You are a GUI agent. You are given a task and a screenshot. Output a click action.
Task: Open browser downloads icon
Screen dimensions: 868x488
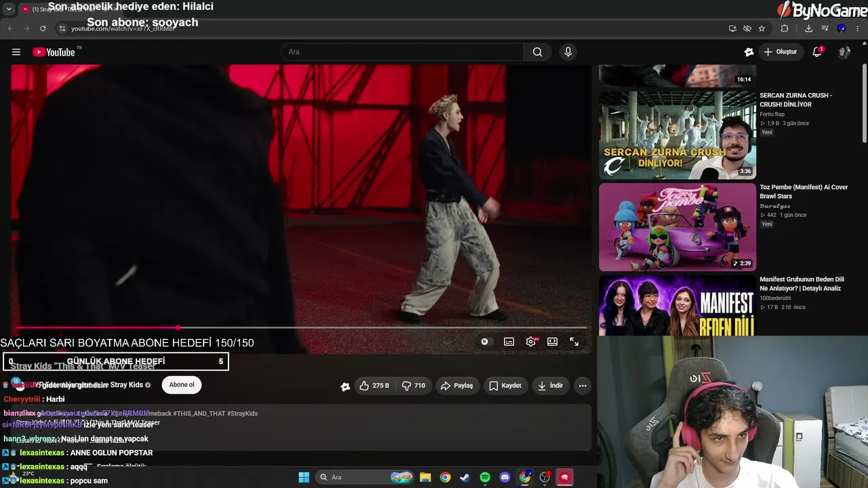[x=808, y=28]
